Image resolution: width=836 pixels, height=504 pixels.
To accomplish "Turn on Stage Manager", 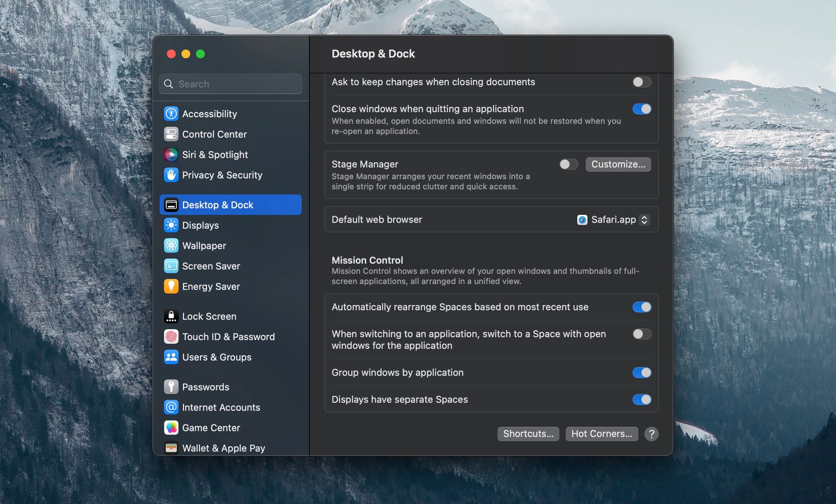I will pos(568,164).
